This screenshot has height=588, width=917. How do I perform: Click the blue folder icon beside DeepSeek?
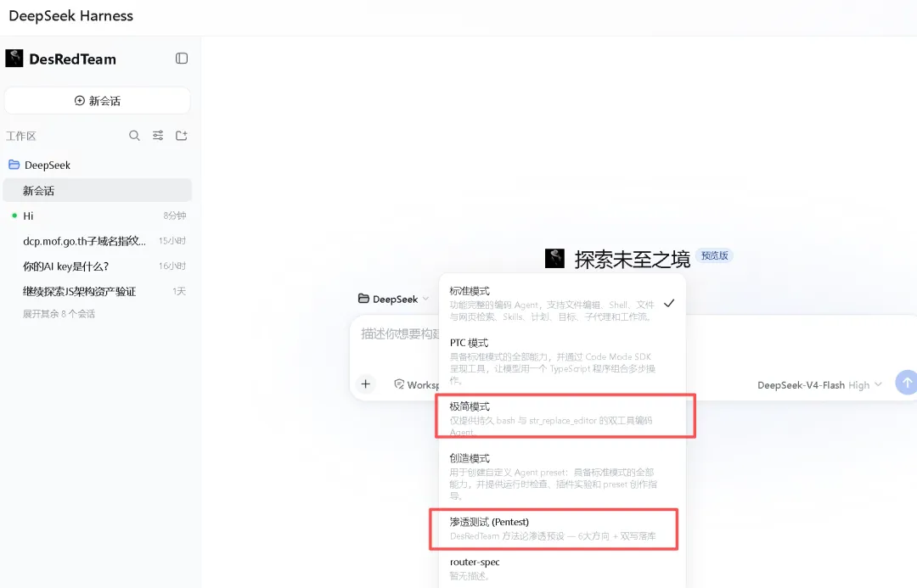(x=14, y=165)
